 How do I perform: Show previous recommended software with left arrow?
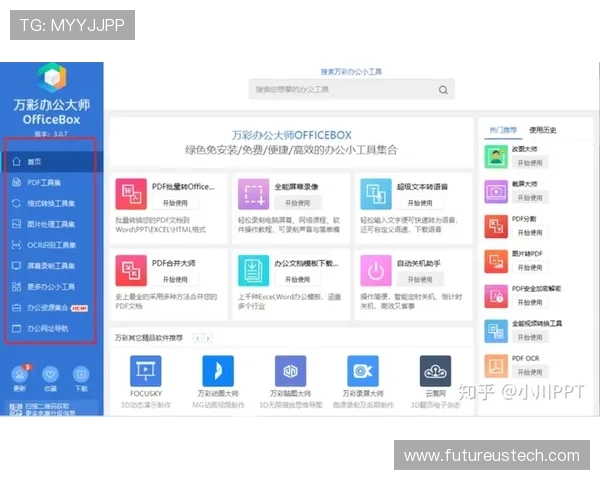[197, 338]
